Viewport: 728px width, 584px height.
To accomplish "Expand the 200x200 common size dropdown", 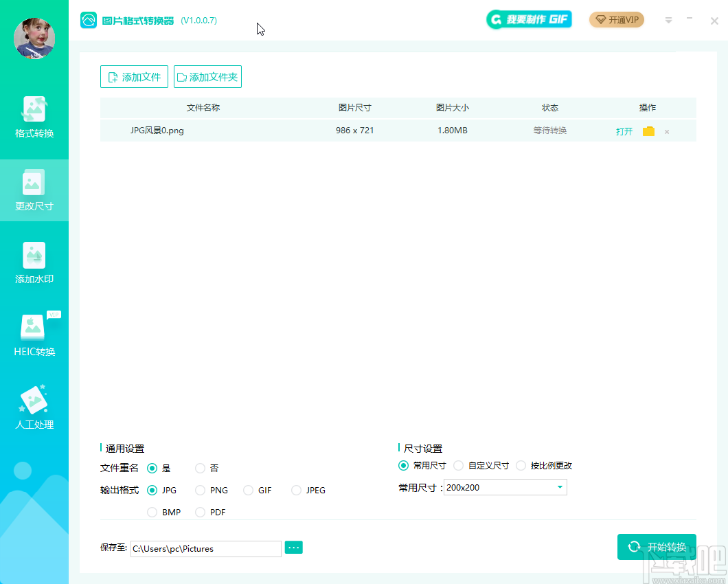I will 505,487.
